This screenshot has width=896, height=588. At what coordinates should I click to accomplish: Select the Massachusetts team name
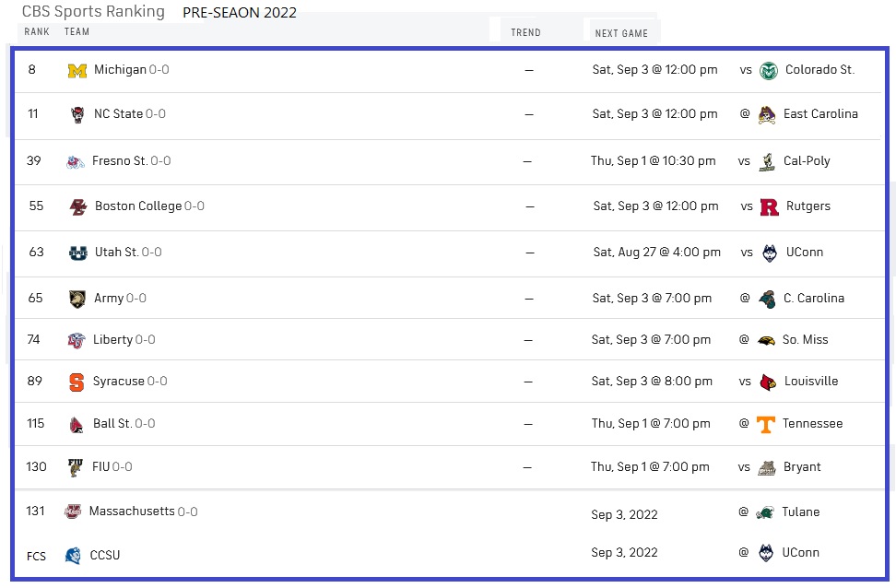pos(132,511)
